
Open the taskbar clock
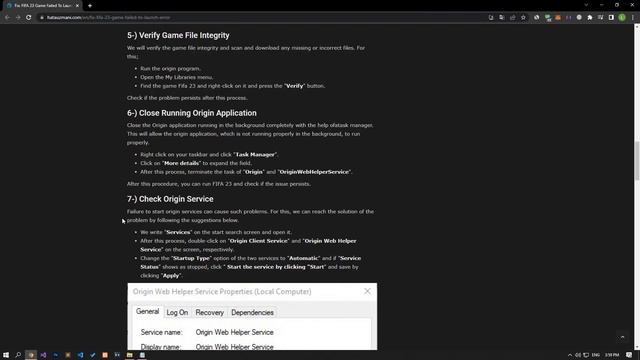(x=612, y=355)
